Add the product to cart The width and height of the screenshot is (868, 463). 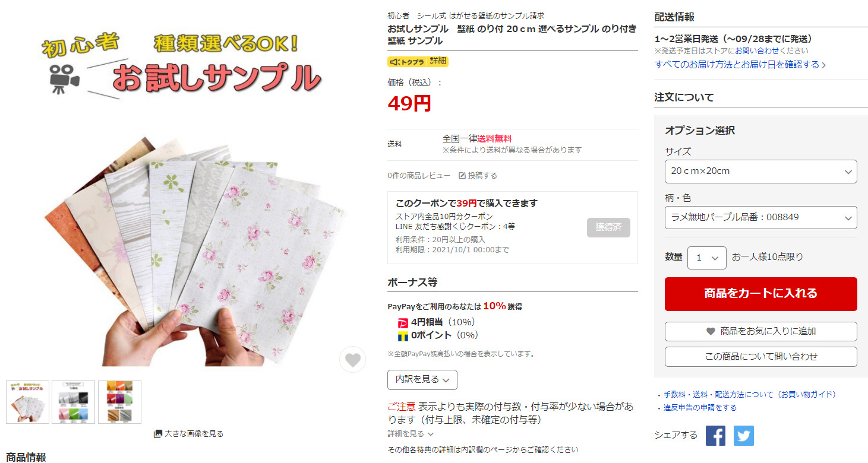[760, 294]
